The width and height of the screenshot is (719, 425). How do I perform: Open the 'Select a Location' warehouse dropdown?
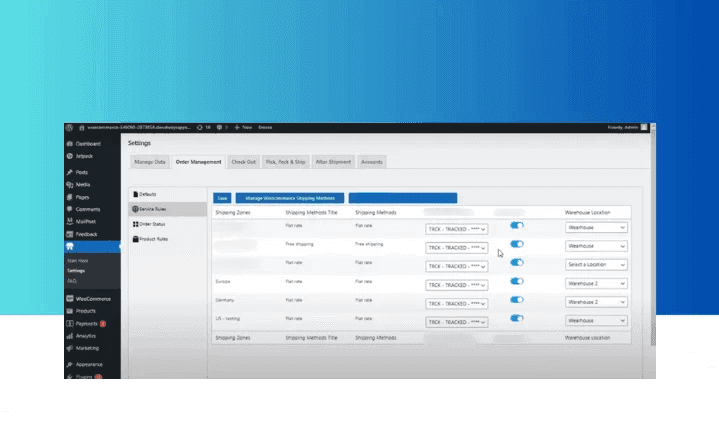pyautogui.click(x=596, y=264)
